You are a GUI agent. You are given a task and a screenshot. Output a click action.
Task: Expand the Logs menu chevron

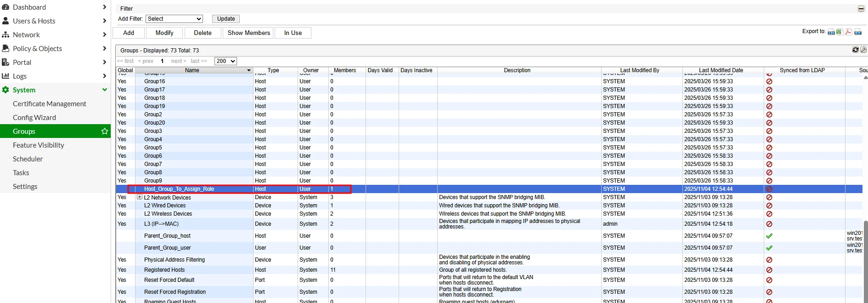[x=105, y=76]
